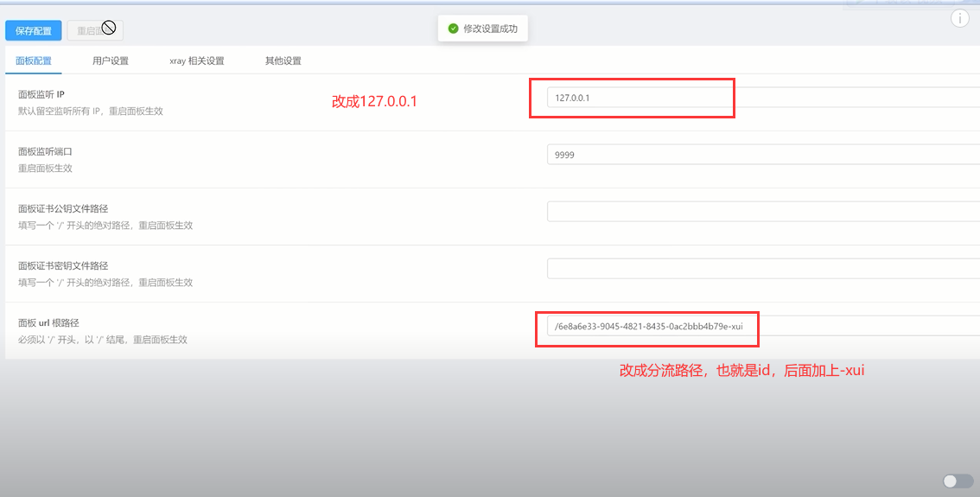
Task: Click the 面板监听端口 field showing 9999
Action: tap(760, 155)
